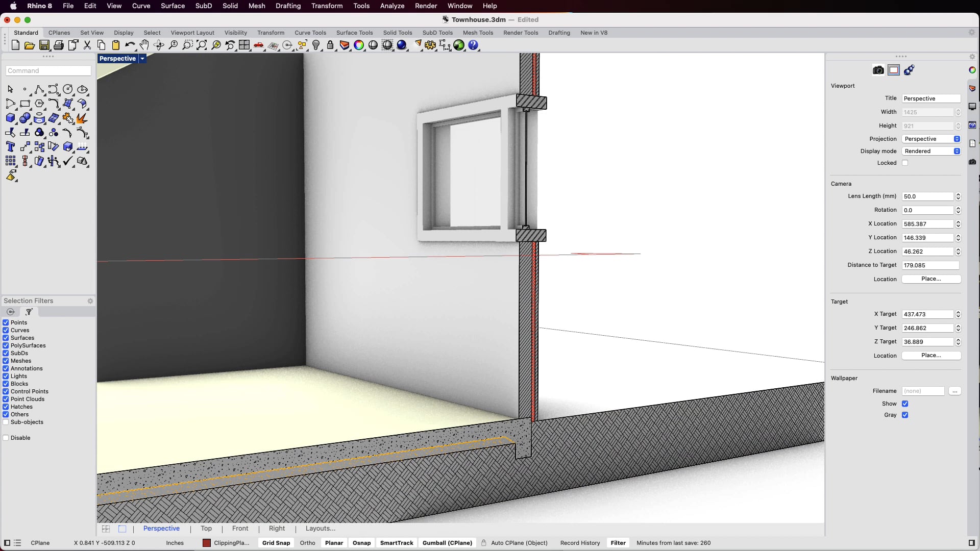Click the Undo arrow icon
980x551 pixels.
pos(130,45)
